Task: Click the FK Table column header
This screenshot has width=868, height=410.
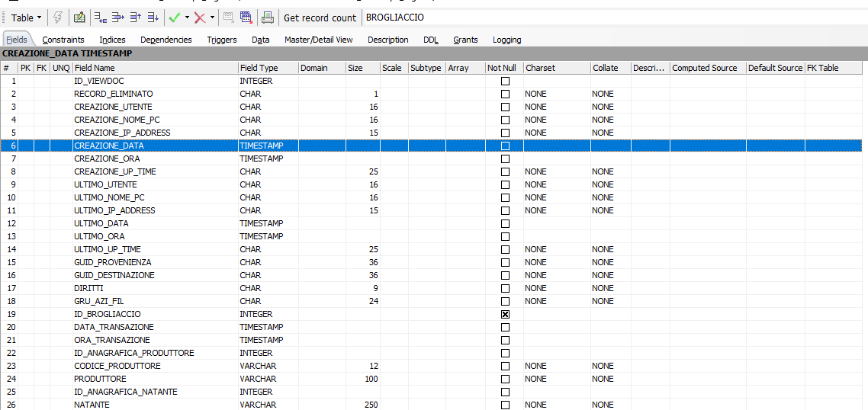Action: point(834,68)
